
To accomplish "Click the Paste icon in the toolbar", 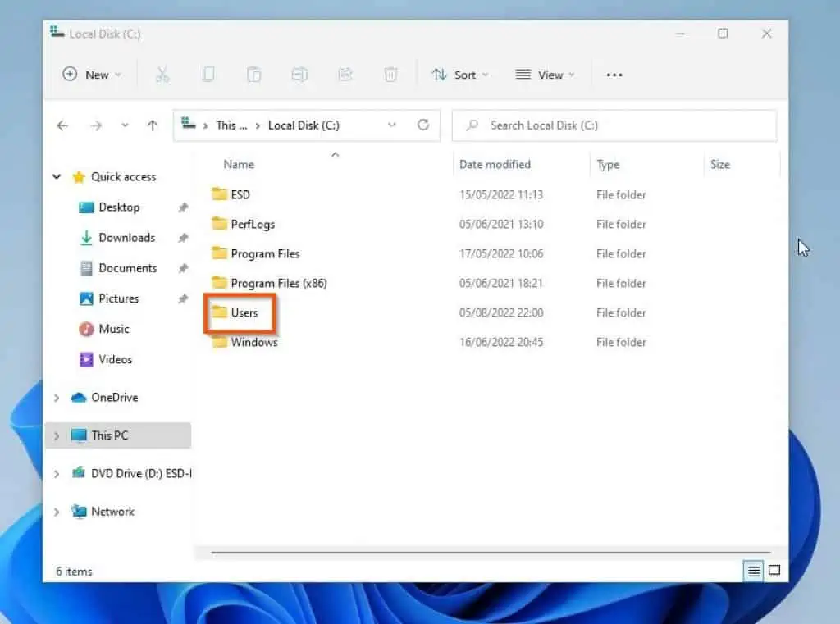I will pos(253,75).
